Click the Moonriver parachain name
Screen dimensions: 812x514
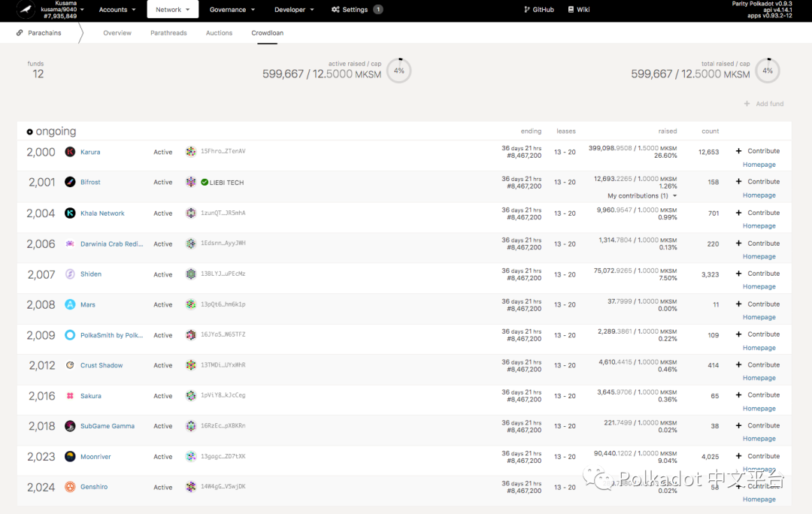coord(95,457)
